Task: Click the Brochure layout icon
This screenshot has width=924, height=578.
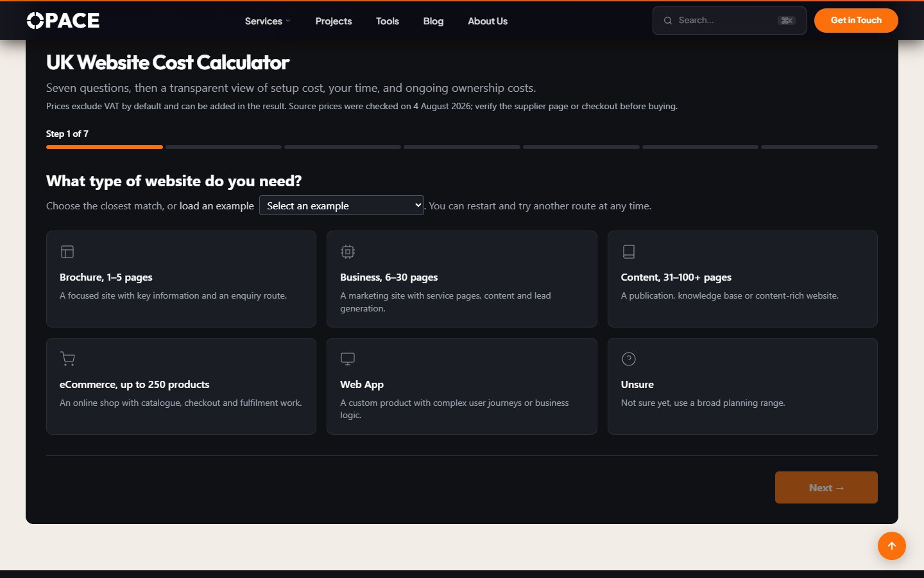Action: pos(67,252)
